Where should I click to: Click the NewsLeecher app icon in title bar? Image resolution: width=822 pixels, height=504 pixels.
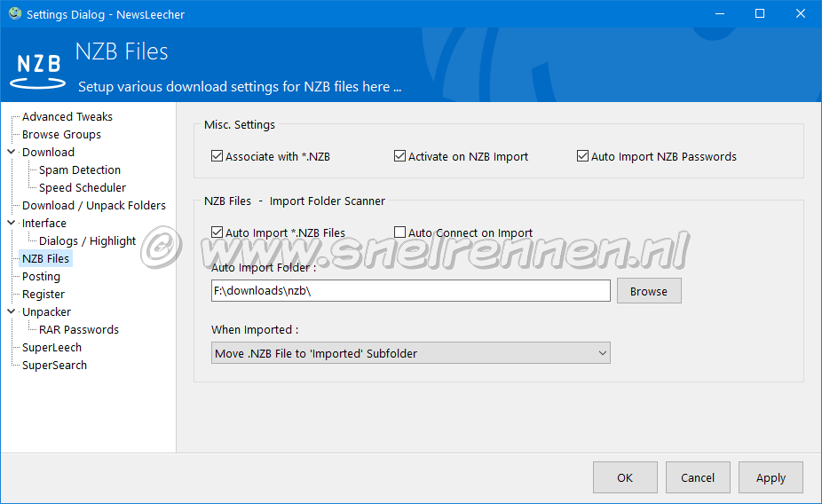15,13
